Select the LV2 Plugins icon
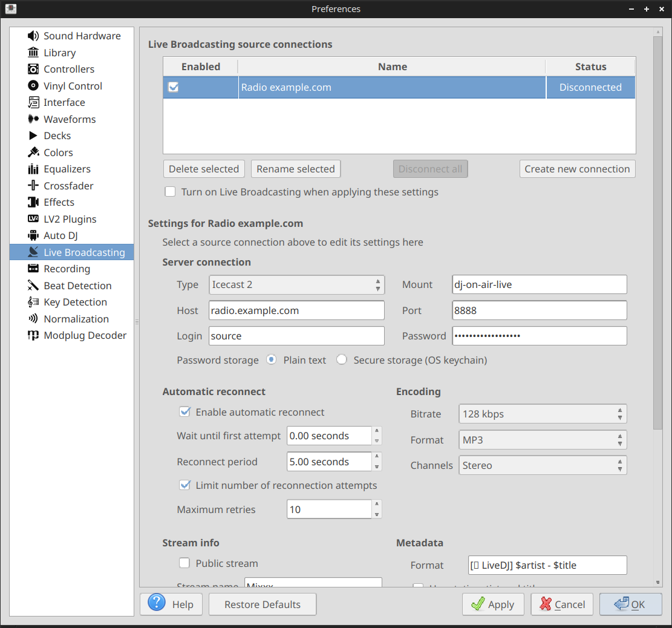Image resolution: width=672 pixels, height=628 pixels. click(34, 219)
